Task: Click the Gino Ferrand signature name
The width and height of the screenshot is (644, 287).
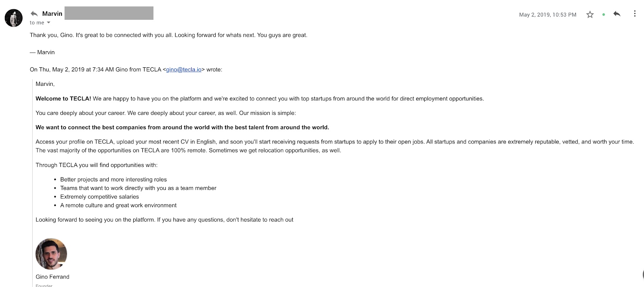Action: pos(52,277)
